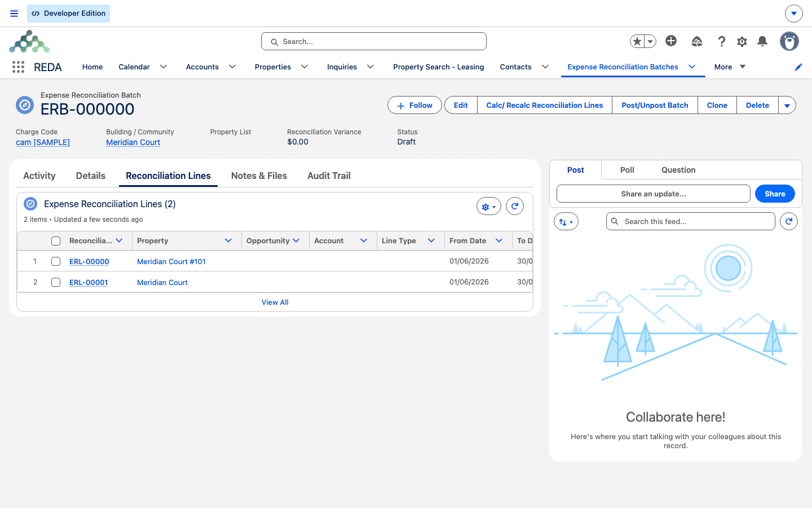Click Calc/ Recalc Reconciliation Lines button
The image size is (812, 508).
click(x=545, y=105)
